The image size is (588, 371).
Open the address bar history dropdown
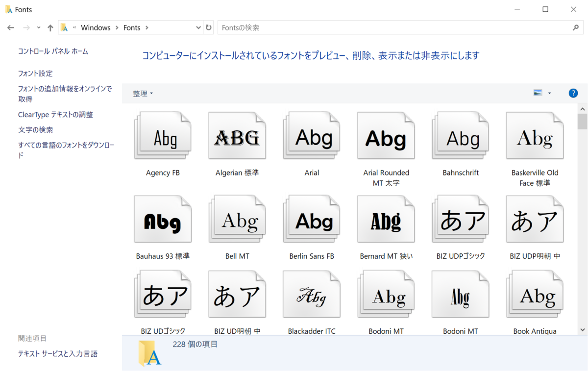click(x=198, y=28)
